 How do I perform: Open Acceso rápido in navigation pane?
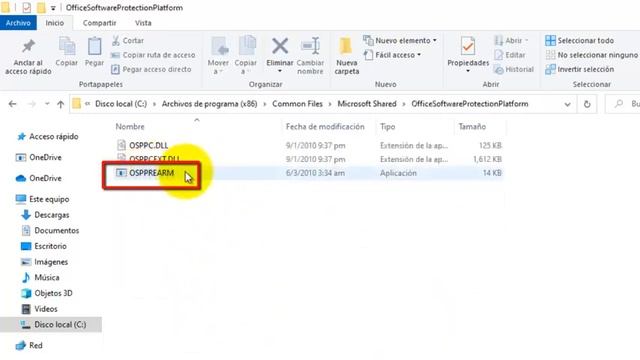click(x=48, y=137)
